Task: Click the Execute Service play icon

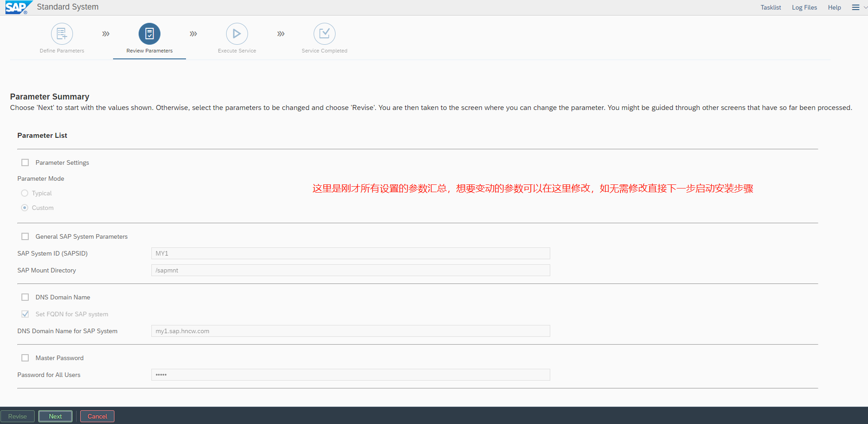Action: 237,34
